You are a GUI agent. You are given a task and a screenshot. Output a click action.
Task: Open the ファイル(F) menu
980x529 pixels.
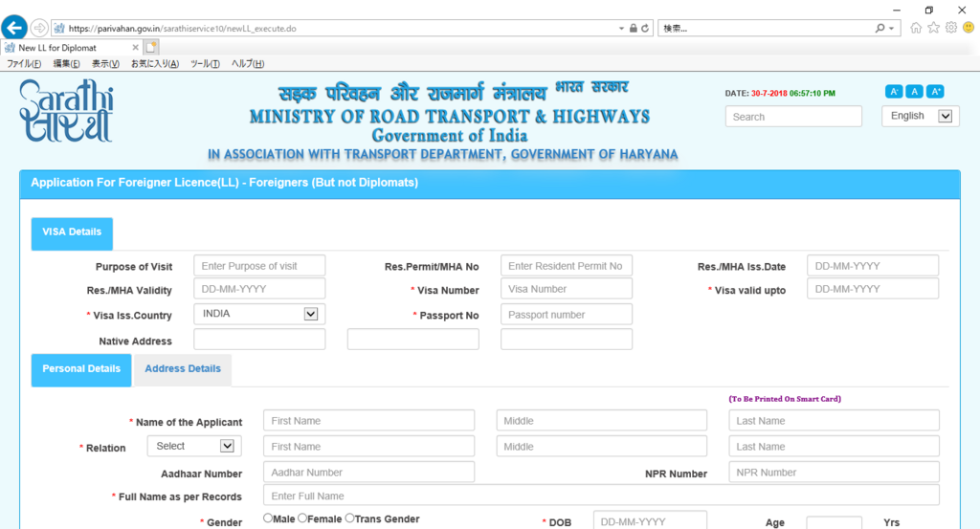click(24, 64)
